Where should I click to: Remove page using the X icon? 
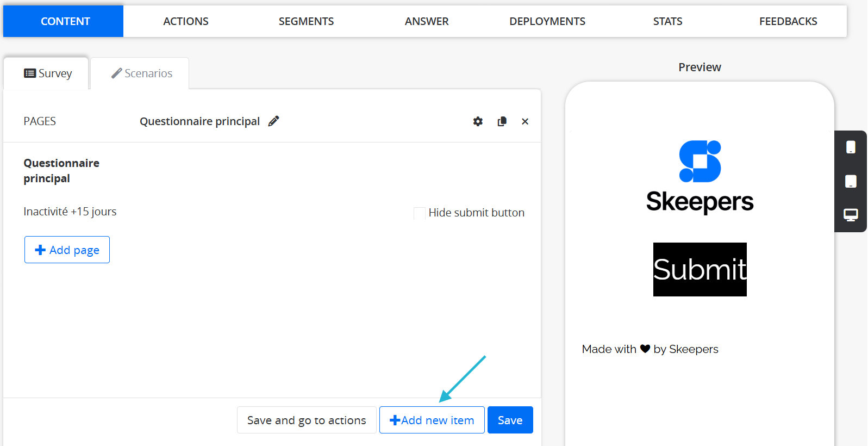click(525, 121)
